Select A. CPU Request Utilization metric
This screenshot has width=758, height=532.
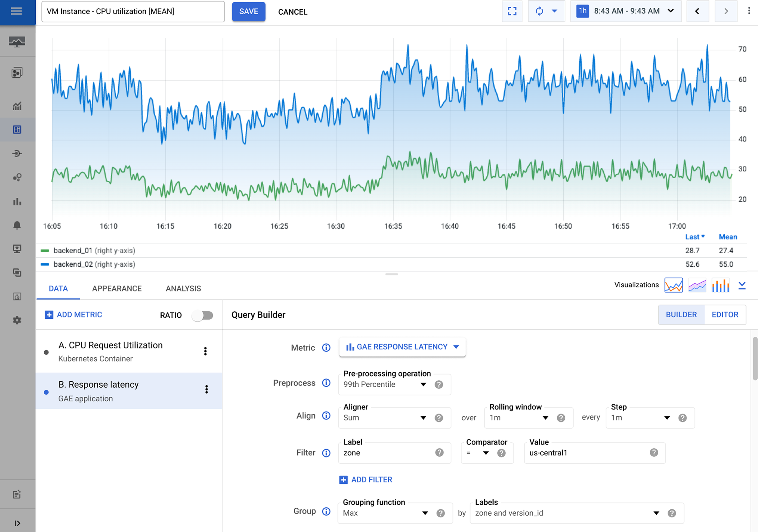tap(129, 352)
